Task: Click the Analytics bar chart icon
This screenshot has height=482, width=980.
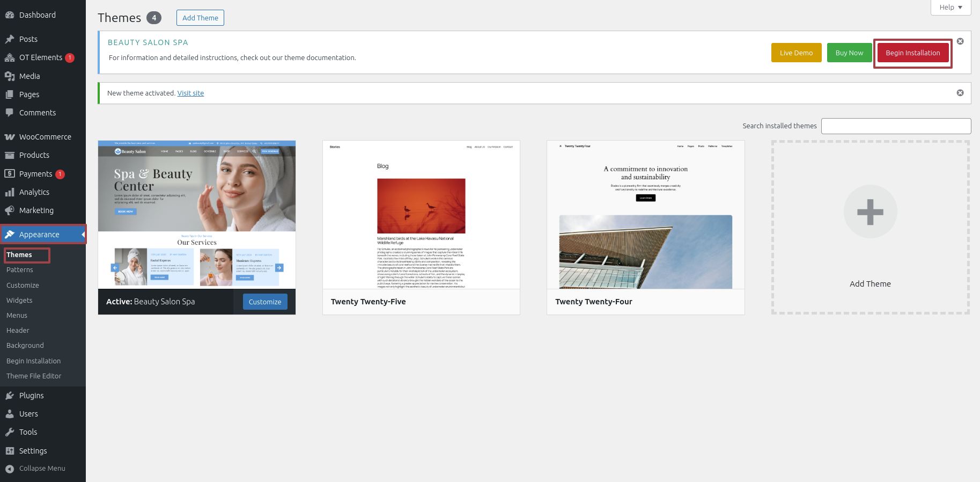Action: [x=10, y=192]
